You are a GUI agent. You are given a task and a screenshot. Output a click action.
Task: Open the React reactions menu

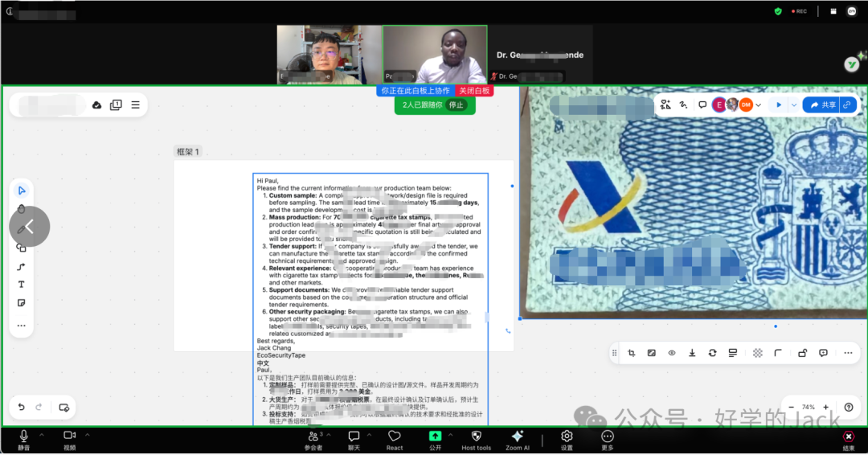[394, 441]
